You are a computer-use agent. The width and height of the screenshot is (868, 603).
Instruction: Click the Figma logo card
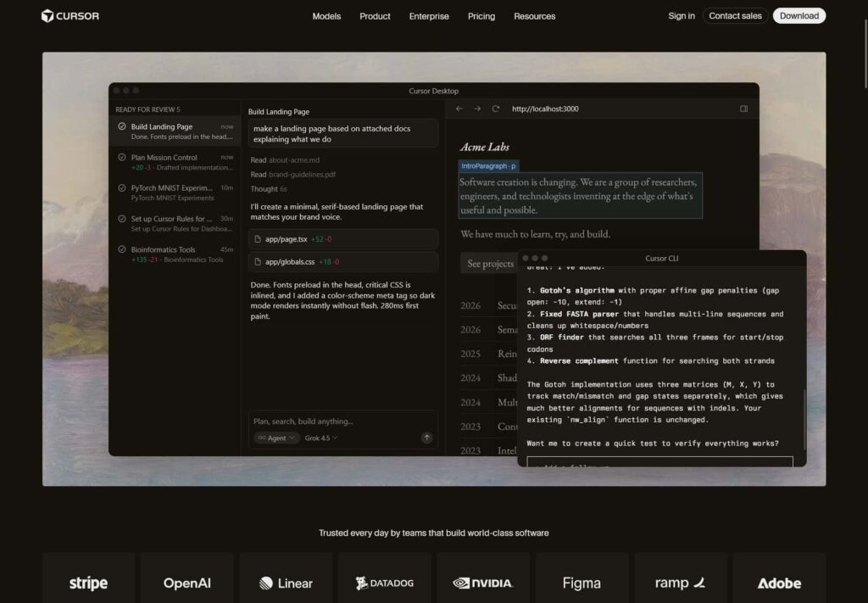click(x=581, y=578)
